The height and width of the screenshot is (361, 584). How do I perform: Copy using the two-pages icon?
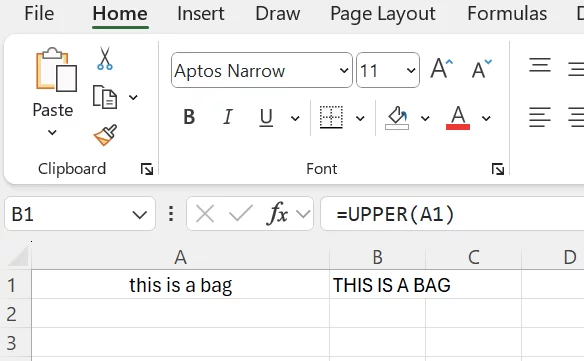[x=105, y=97]
